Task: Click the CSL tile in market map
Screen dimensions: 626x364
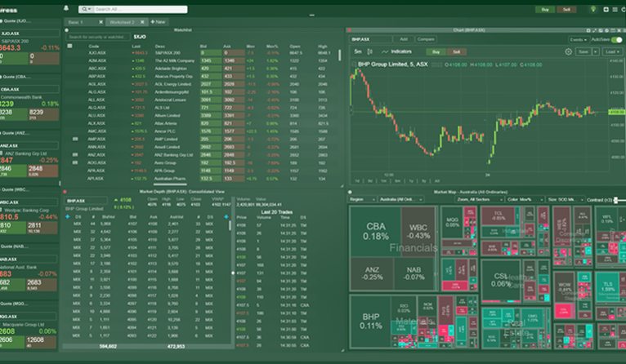Action: point(500,279)
